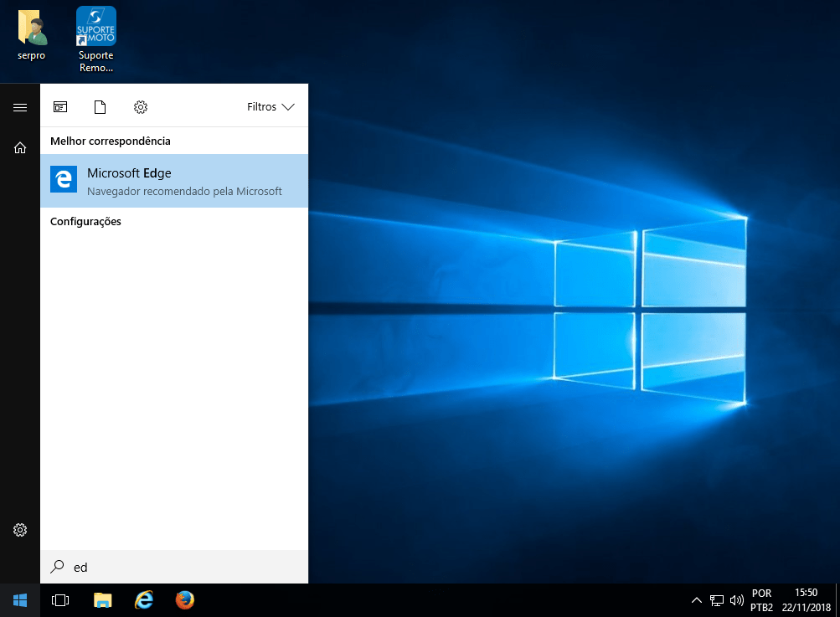
Task: Select the Configurações category header
Action: 85,222
